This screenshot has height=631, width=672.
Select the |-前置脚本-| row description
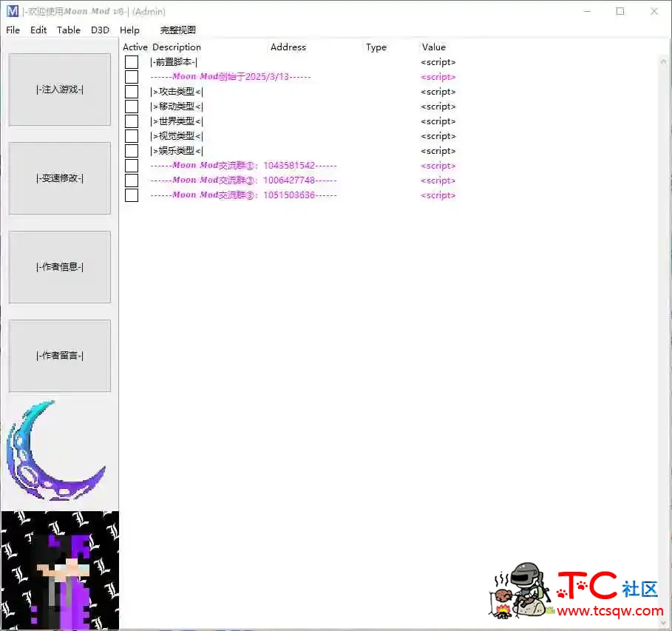pyautogui.click(x=174, y=62)
